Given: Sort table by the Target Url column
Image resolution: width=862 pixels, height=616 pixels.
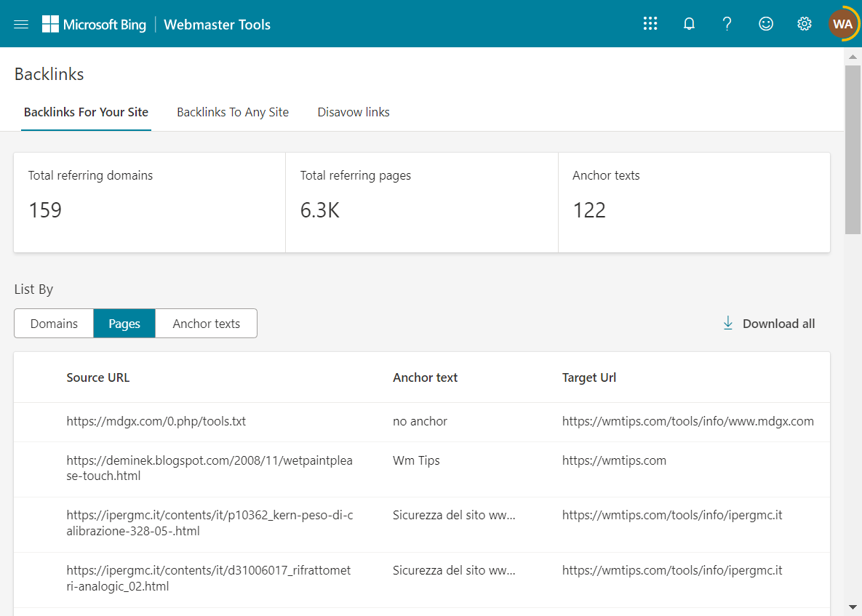Looking at the screenshot, I should pos(589,377).
